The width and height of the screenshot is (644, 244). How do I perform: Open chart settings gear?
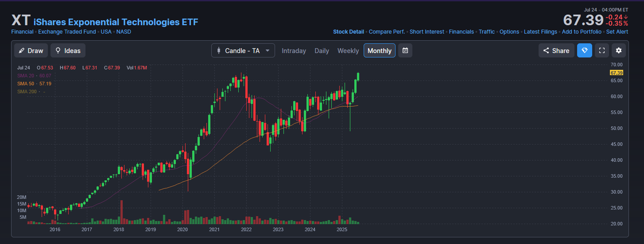(x=619, y=50)
